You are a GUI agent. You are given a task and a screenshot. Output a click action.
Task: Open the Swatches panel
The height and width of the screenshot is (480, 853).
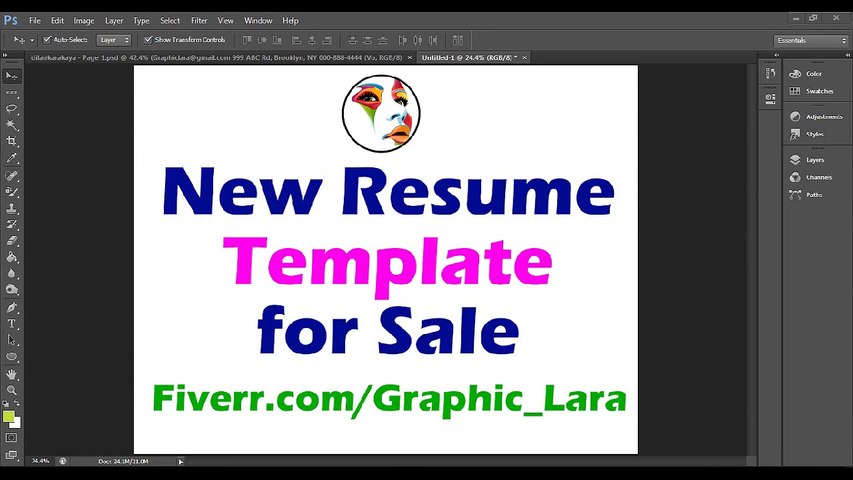point(814,91)
